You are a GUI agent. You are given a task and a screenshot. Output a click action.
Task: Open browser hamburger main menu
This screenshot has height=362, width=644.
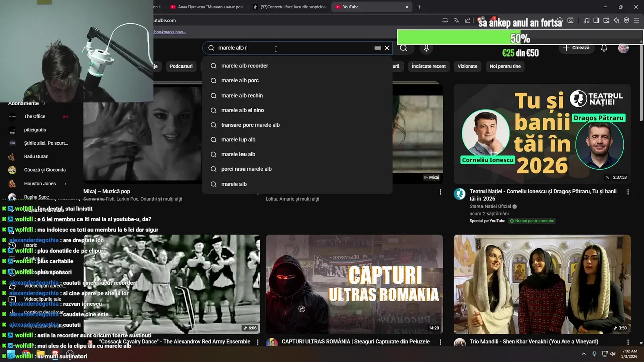pos(637,20)
